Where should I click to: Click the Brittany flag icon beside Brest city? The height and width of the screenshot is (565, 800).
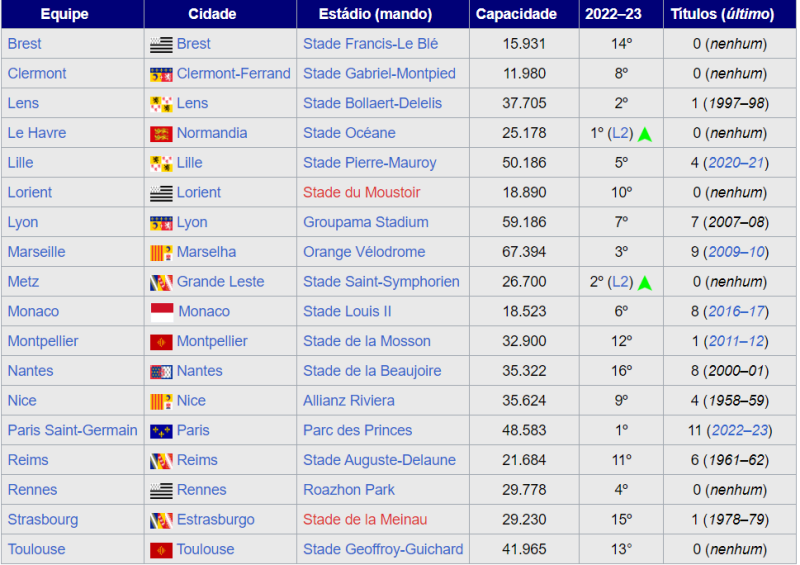161,44
